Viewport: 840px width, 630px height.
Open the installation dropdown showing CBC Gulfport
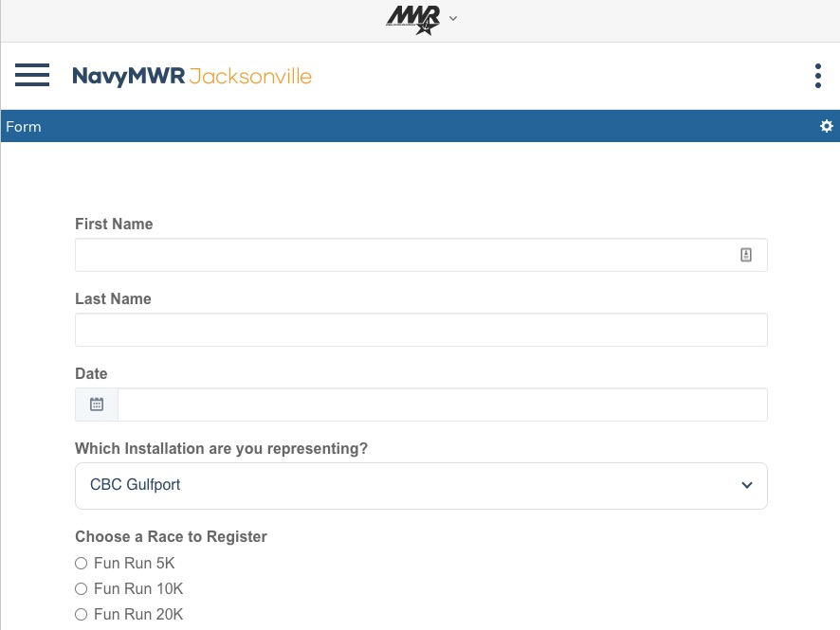[x=421, y=485]
